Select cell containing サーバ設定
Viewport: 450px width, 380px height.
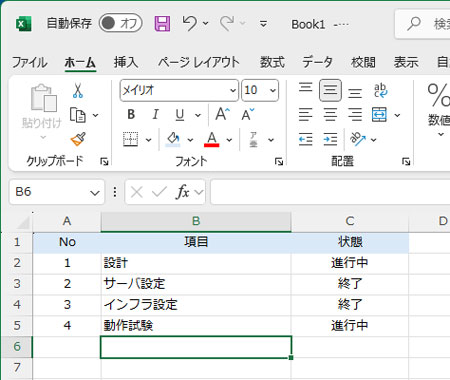(196, 284)
